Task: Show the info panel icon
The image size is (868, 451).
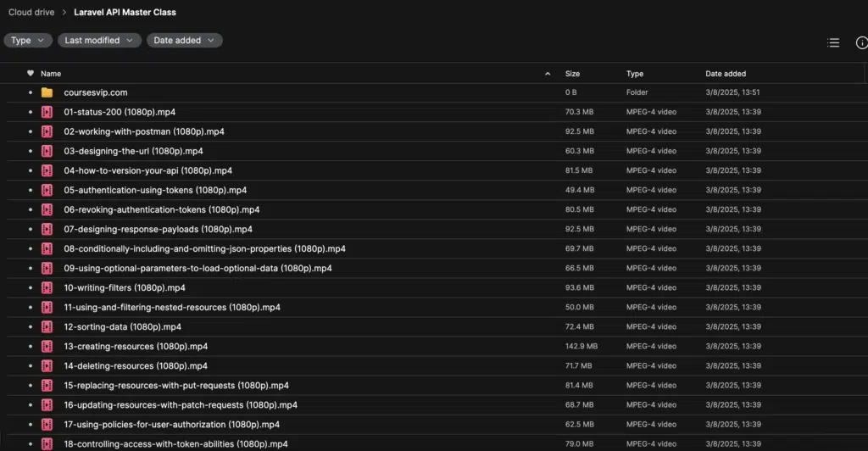Action: click(862, 42)
